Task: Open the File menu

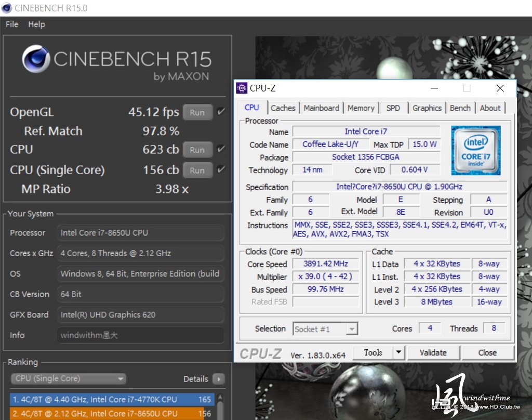Action: [x=12, y=24]
